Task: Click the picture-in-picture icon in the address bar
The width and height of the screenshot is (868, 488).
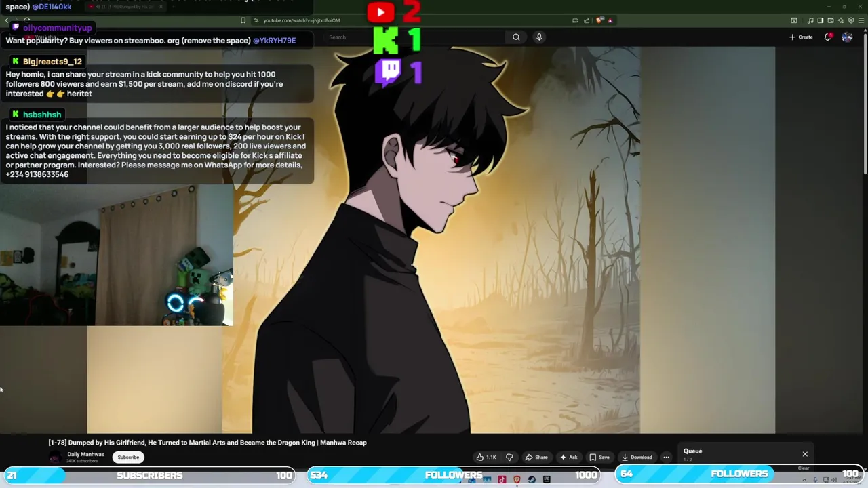Action: 575,20
